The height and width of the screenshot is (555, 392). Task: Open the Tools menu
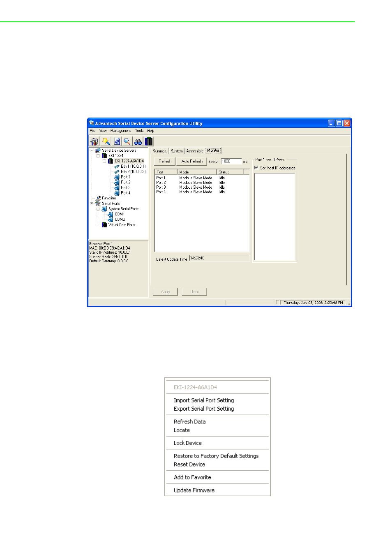click(x=139, y=131)
